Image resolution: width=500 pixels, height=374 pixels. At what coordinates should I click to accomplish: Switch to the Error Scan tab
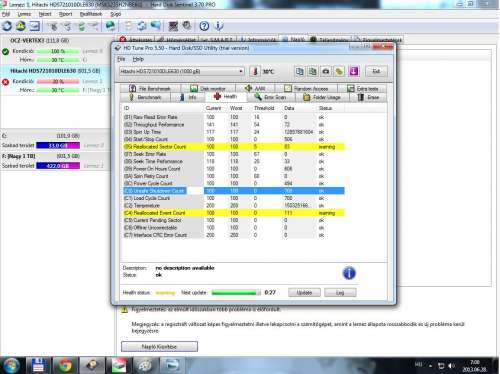[x=270, y=97]
